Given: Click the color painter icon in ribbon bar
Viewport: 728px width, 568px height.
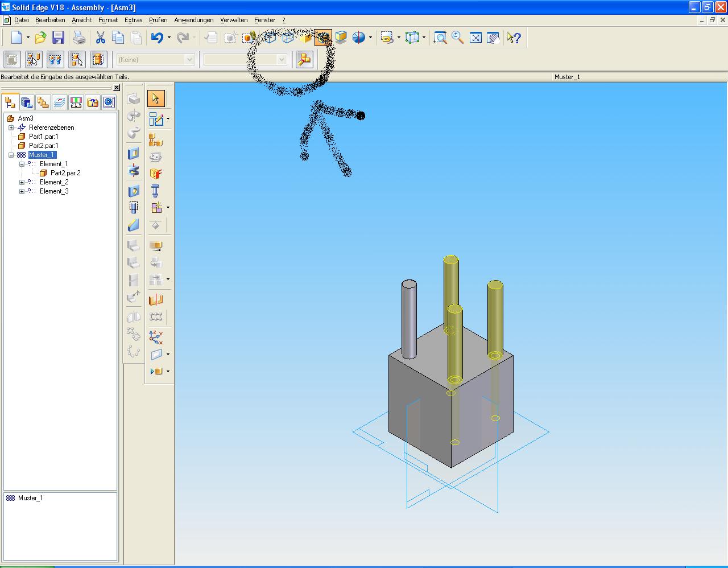Looking at the screenshot, I should point(304,59).
